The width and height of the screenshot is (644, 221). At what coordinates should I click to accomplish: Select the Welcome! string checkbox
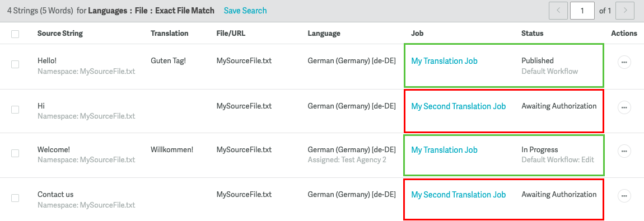pos(15,153)
